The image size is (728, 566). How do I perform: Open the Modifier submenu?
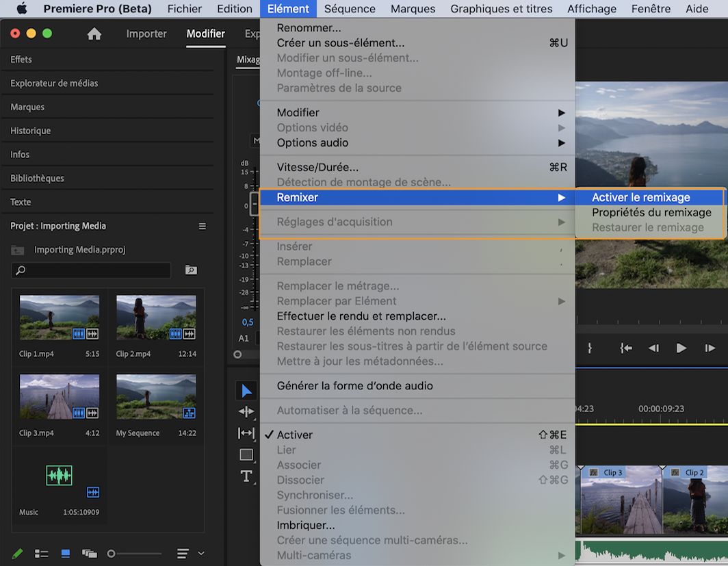tap(297, 112)
